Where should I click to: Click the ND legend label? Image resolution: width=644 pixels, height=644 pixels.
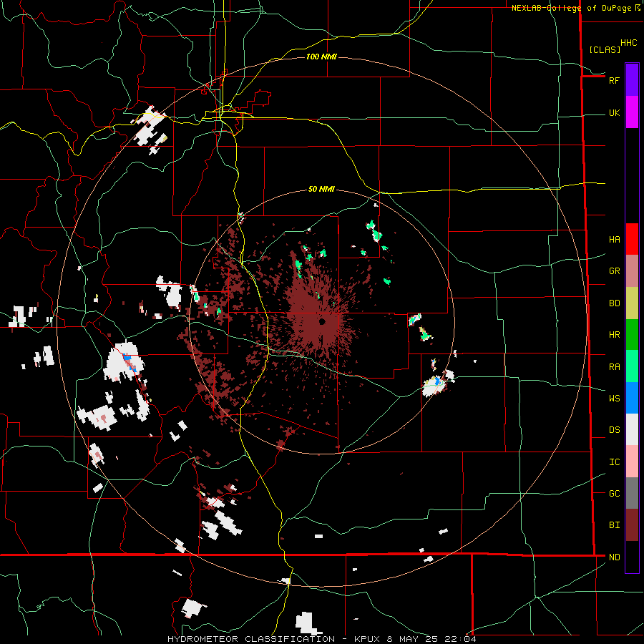pos(614,557)
